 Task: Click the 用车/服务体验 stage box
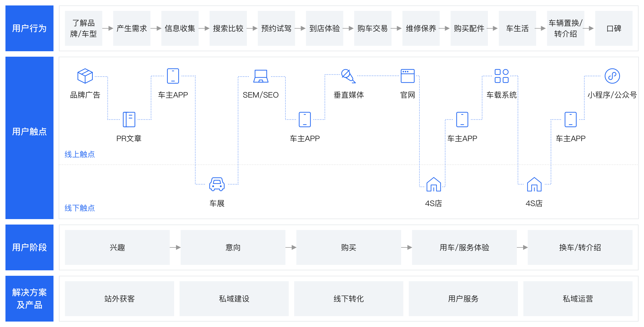464,247
